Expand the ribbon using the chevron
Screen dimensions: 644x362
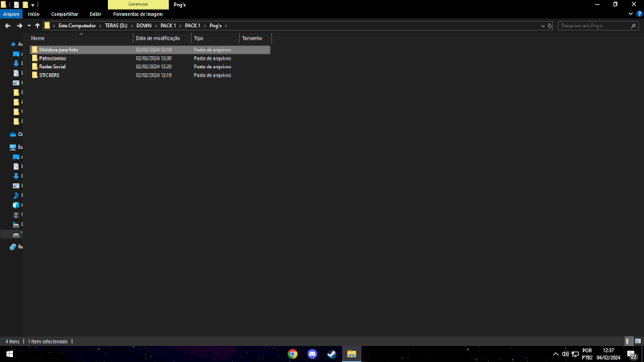(x=631, y=14)
